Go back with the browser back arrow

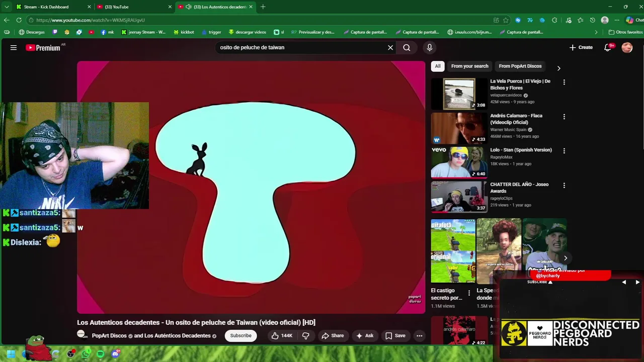click(7, 20)
